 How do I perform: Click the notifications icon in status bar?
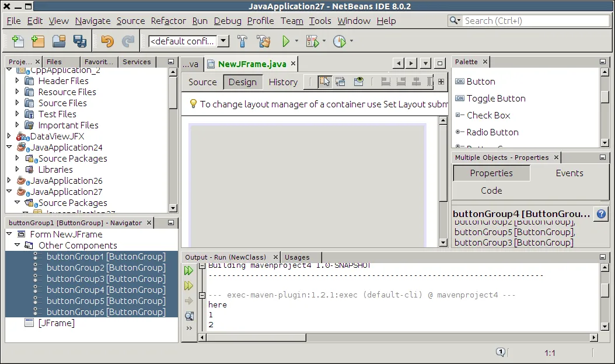[501, 352]
